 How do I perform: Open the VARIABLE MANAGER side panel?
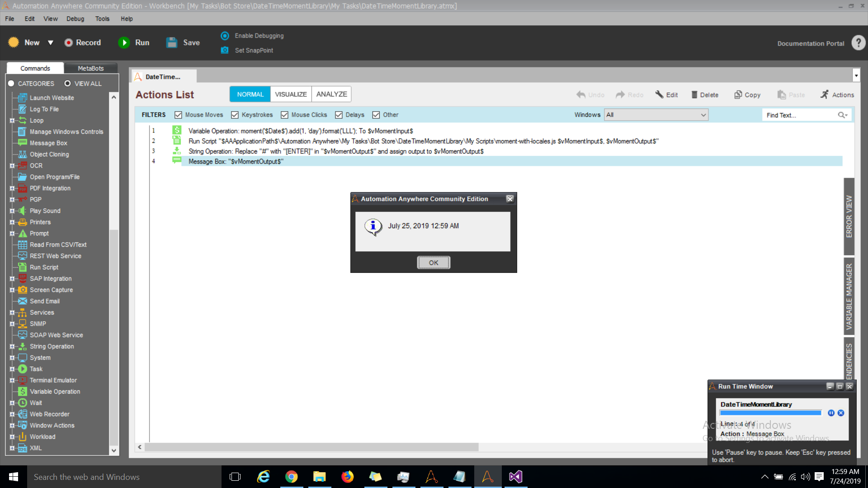[849, 296]
